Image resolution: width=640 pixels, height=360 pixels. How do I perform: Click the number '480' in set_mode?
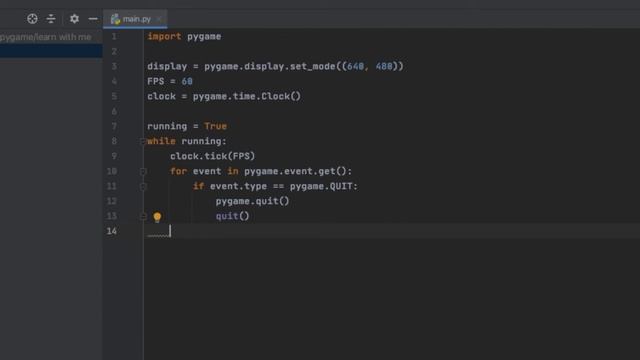[x=384, y=66]
